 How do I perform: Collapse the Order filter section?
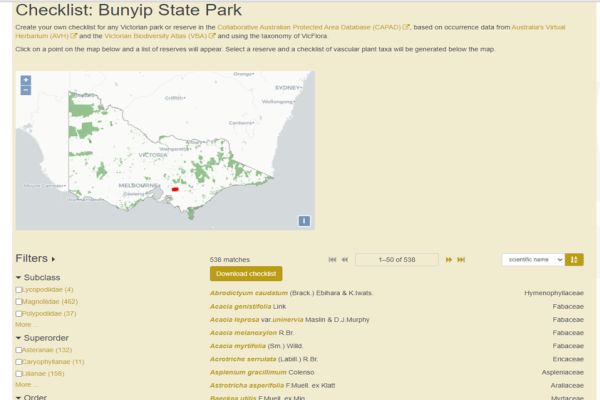[x=18, y=397]
